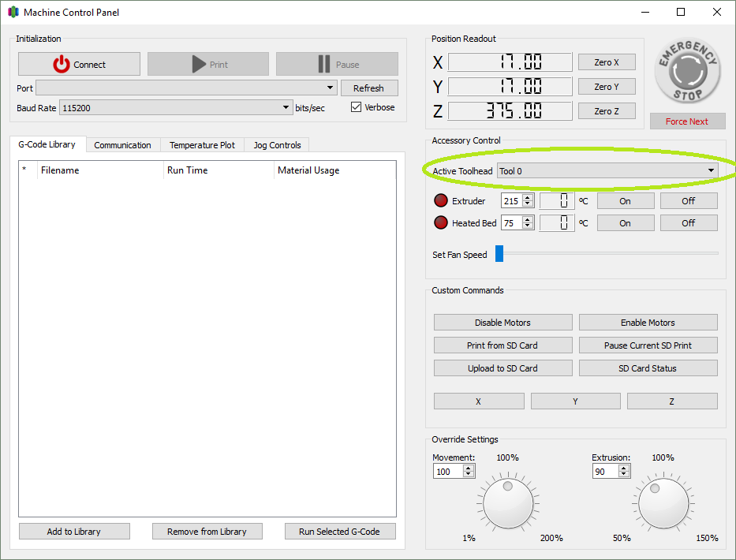Turn the Heated Bed Off
Screen dimensions: 736x560
click(x=688, y=223)
